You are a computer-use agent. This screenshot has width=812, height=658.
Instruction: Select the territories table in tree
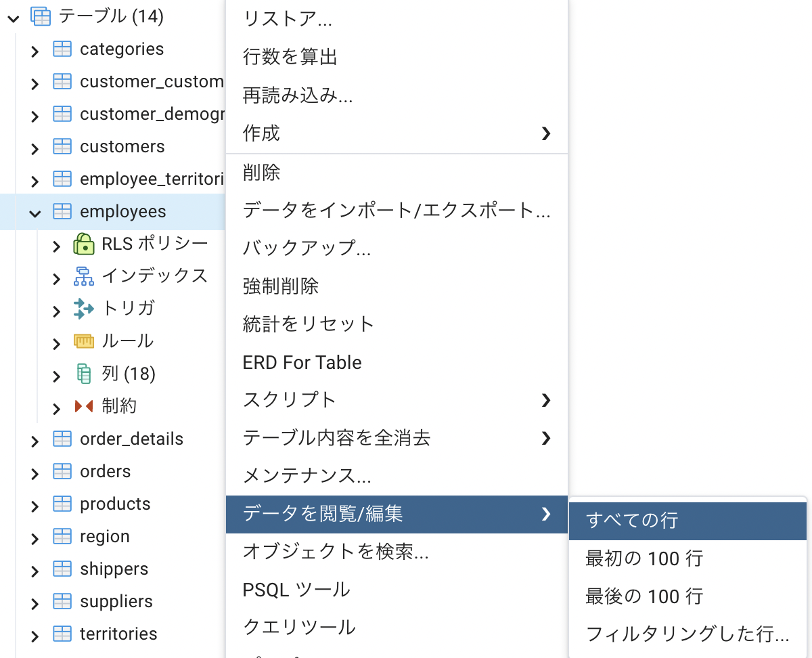118,634
